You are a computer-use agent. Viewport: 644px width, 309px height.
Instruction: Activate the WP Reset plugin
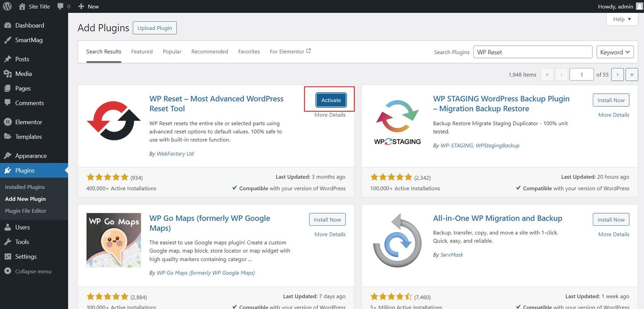[331, 100]
